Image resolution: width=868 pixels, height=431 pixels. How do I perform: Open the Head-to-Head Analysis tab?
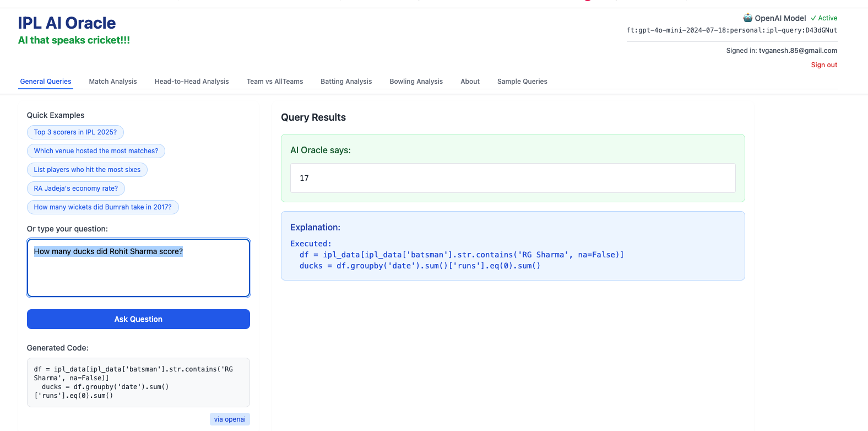[x=192, y=82]
